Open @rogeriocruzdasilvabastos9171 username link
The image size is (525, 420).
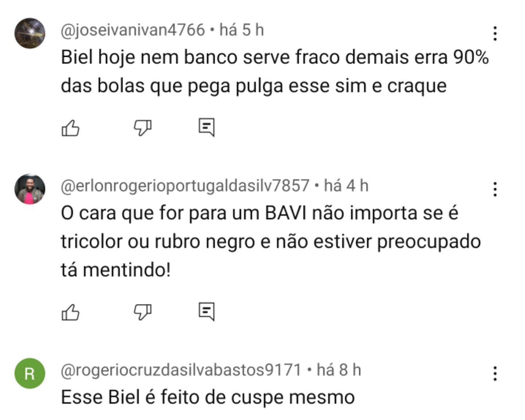click(x=181, y=370)
